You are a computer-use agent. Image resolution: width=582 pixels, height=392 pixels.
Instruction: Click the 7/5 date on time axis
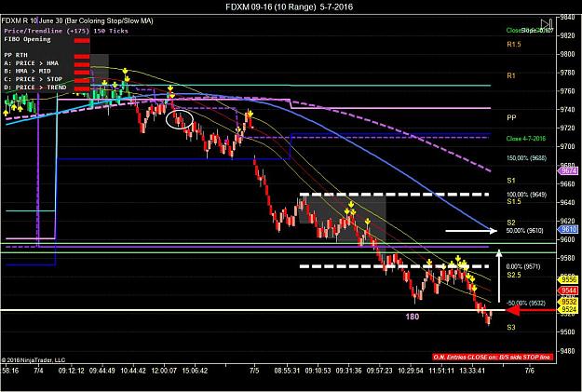tap(254, 371)
